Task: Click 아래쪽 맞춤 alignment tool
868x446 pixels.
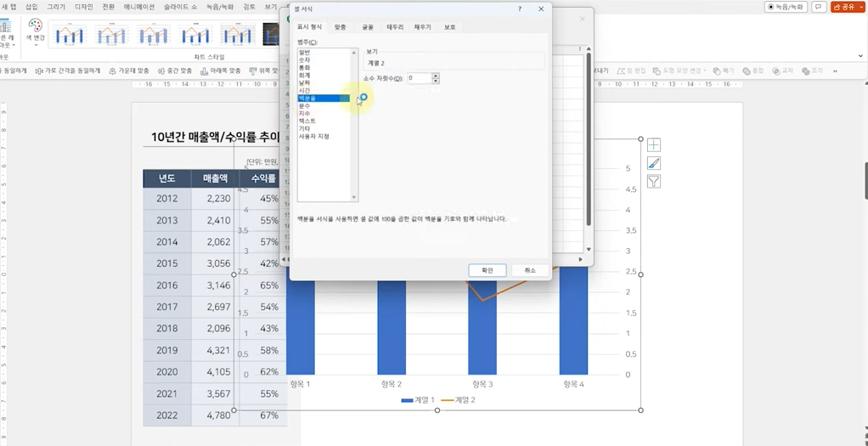Action: coord(220,71)
